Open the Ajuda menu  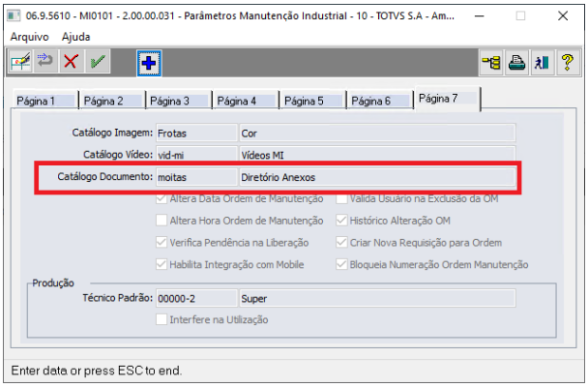[x=75, y=37]
